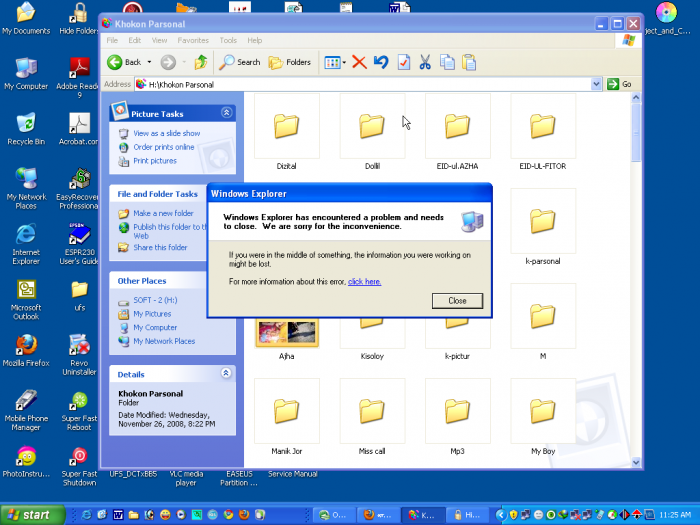
Task: Click the Undo toolbar icon
Action: (381, 62)
